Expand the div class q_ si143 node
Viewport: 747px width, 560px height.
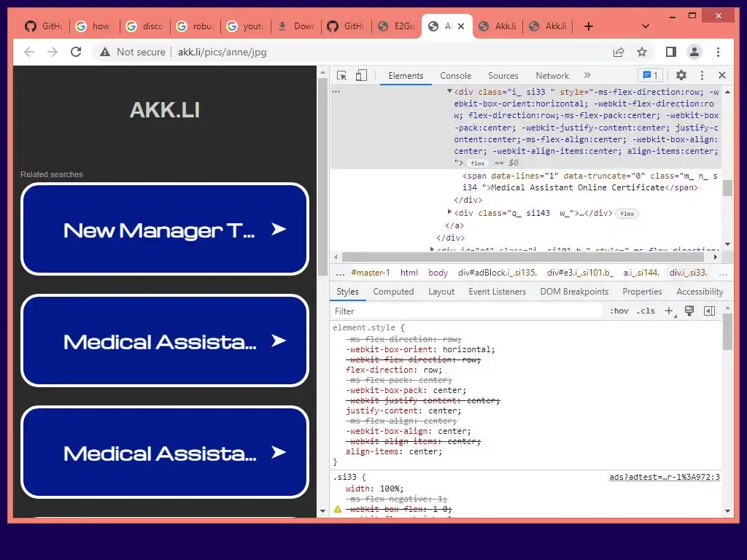(x=449, y=212)
